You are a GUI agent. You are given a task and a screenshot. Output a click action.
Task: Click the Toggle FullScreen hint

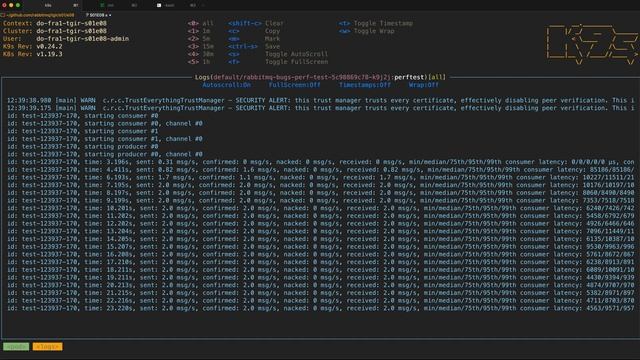point(296,62)
